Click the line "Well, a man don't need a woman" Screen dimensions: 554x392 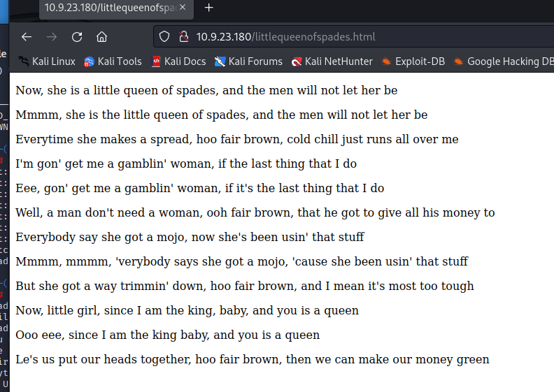point(255,212)
